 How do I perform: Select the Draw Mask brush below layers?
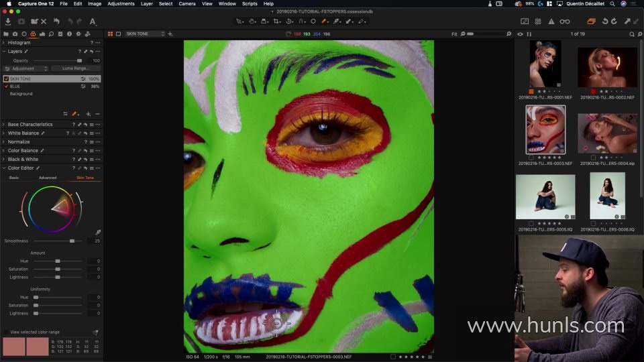pos(74,114)
